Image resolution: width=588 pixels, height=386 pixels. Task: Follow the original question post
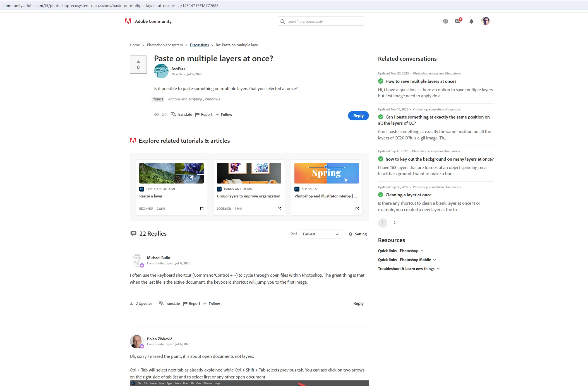[x=224, y=115]
